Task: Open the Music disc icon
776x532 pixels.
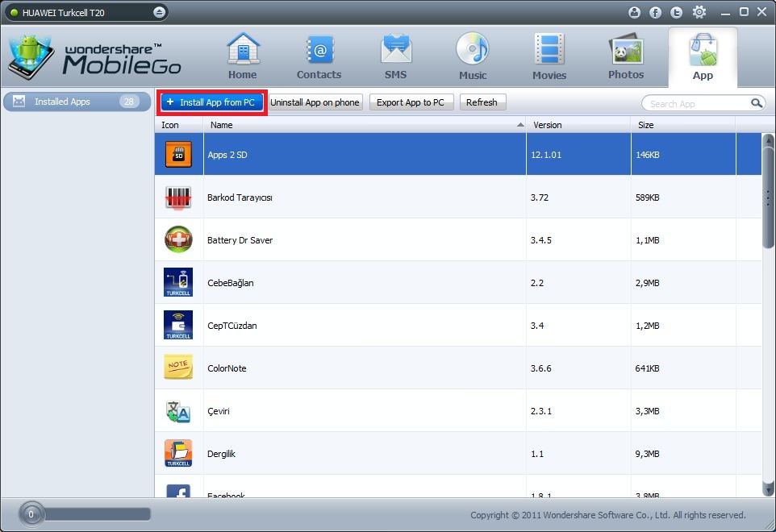Action: click(473, 49)
